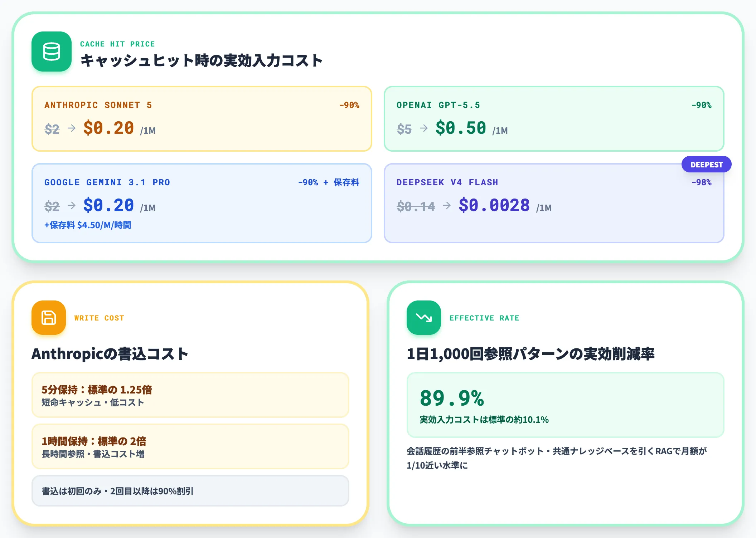This screenshot has height=538, width=756.
Task: Click the arrow in the DeepSeek V4 Flash card
Action: coord(447,205)
